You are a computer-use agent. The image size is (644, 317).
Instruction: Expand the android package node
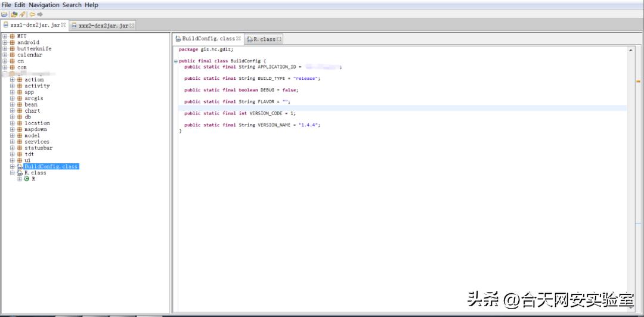(x=5, y=42)
